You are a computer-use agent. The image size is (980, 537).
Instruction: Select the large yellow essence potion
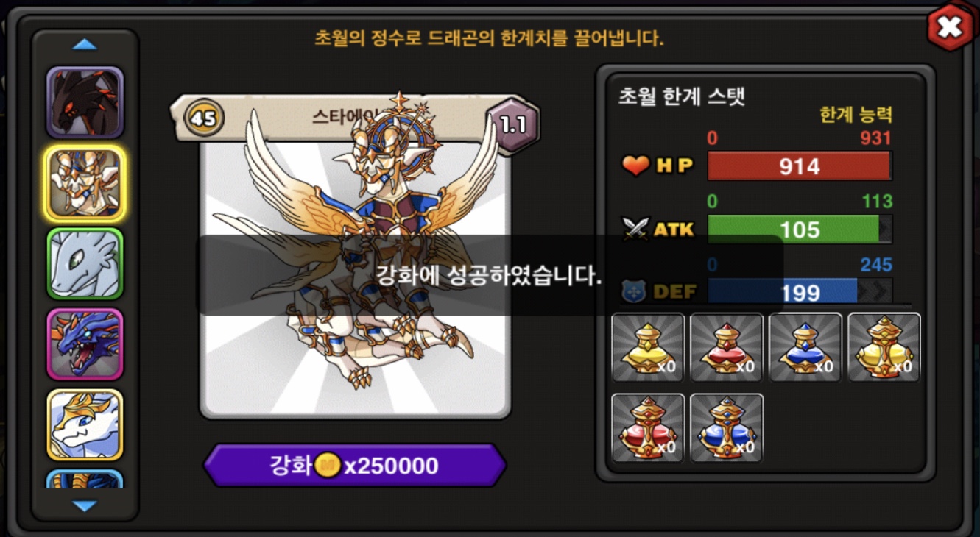884,347
